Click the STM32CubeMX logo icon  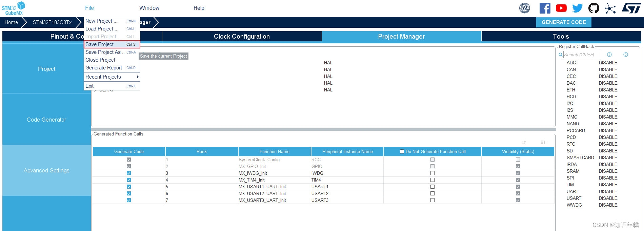coord(14,8)
